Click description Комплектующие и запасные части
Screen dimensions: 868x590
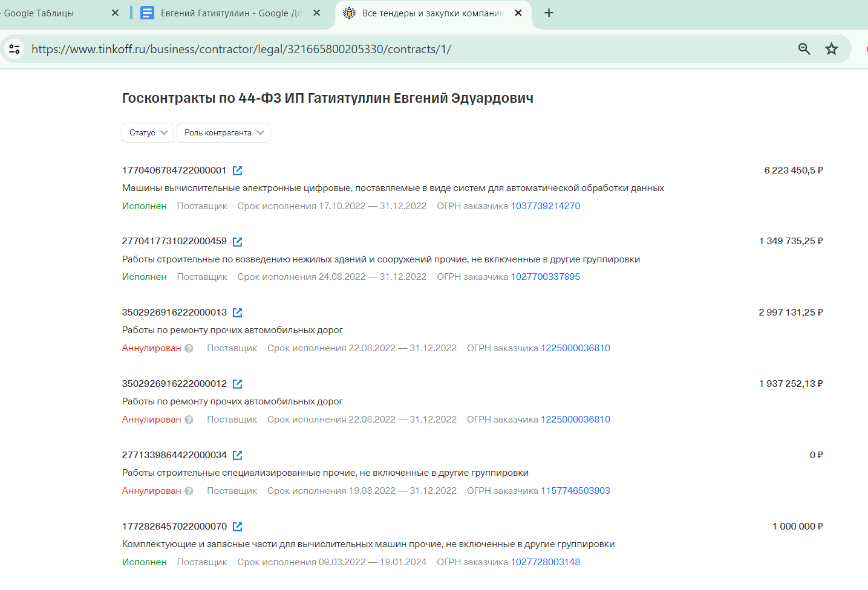tap(368, 544)
